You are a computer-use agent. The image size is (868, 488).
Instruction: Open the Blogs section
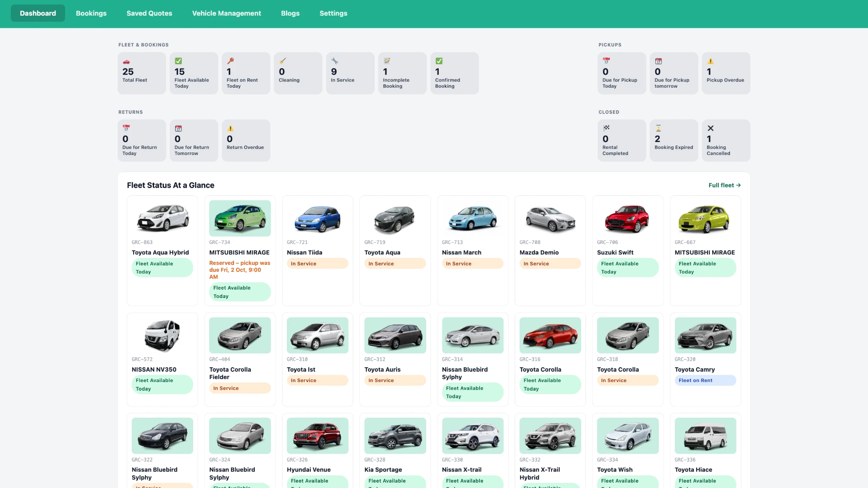[290, 13]
